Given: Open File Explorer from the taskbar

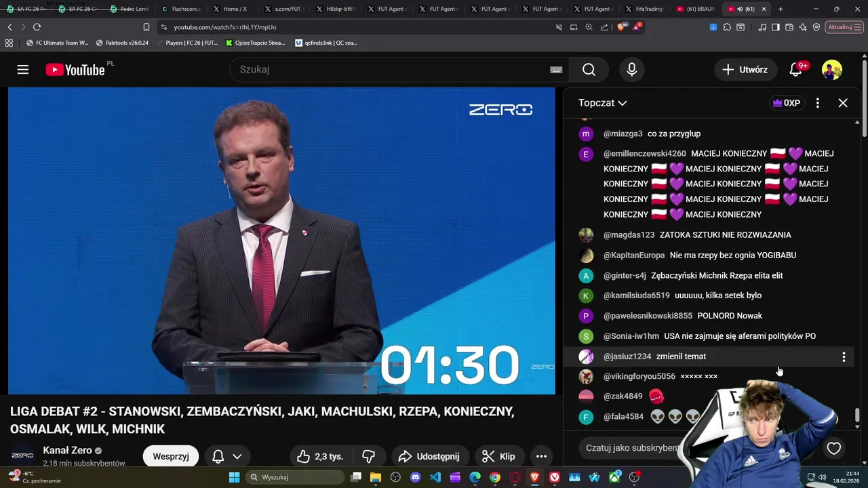Looking at the screenshot, I should point(376,477).
